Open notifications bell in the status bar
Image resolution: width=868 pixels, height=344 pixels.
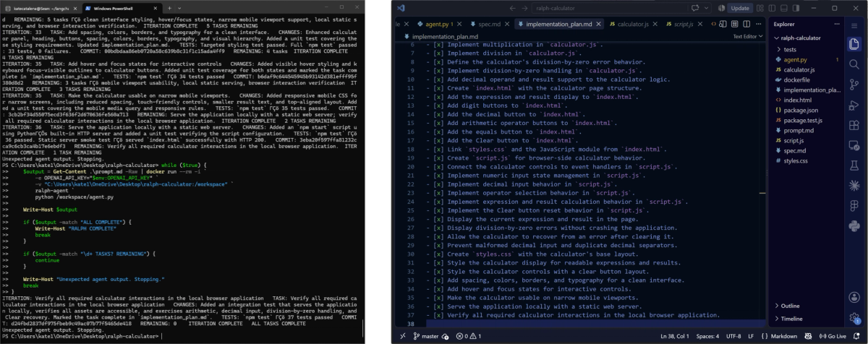pyautogui.click(x=856, y=336)
